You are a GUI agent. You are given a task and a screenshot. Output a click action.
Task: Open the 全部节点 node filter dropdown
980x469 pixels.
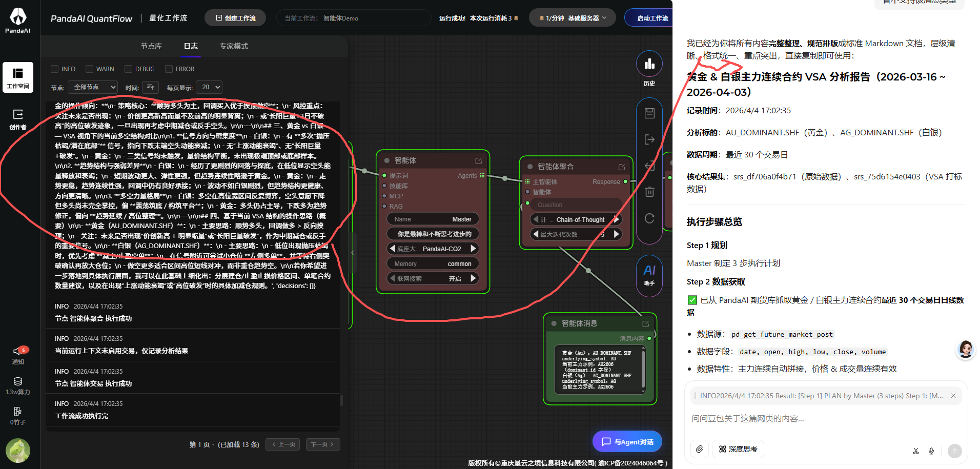pos(92,87)
